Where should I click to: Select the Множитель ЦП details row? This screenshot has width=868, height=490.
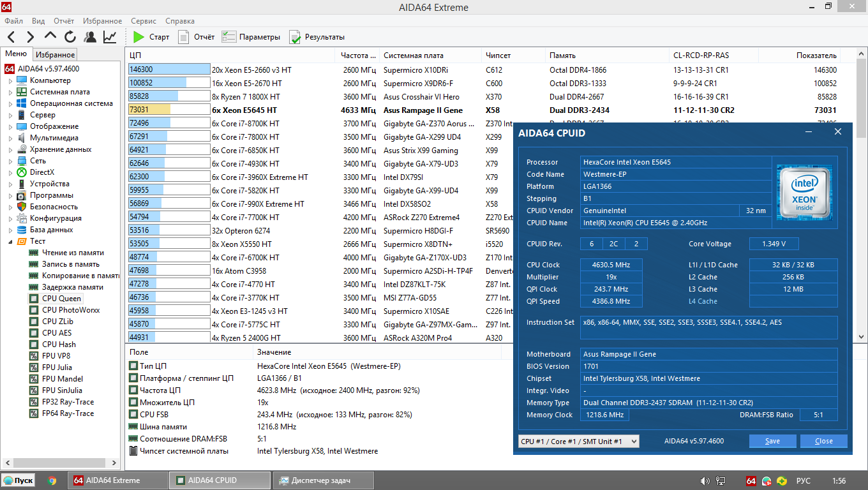pos(319,403)
